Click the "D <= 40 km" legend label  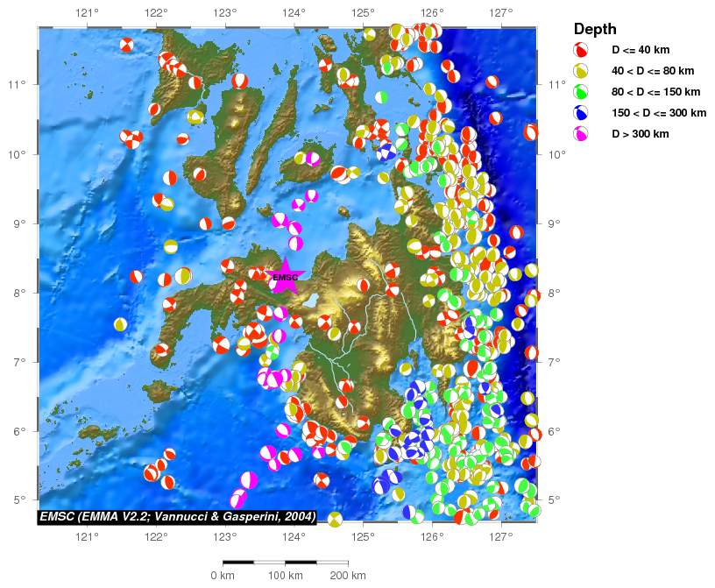(x=640, y=50)
